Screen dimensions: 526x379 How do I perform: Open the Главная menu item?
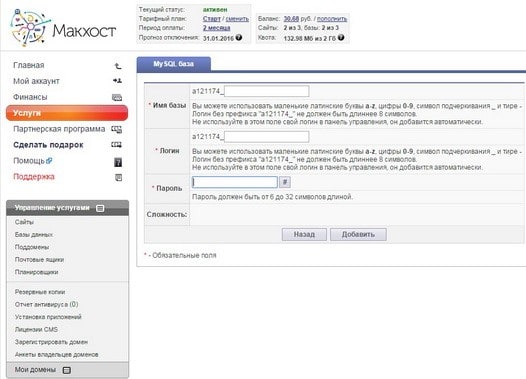coord(29,65)
